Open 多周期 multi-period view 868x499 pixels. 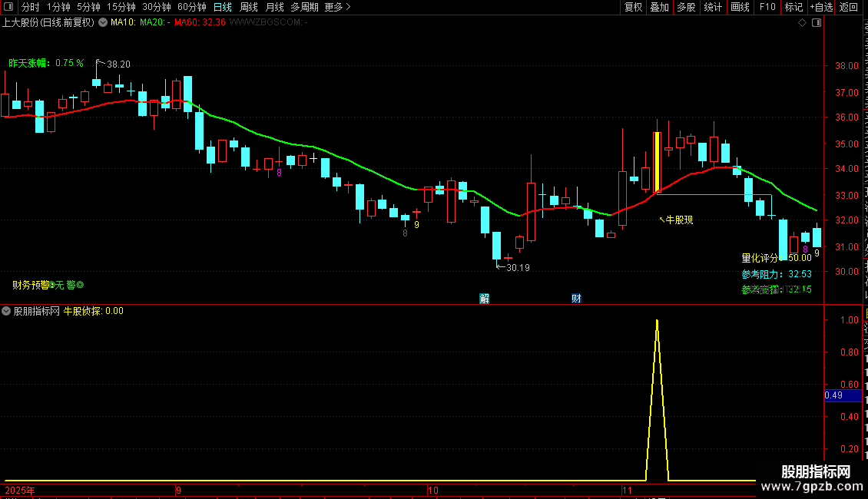click(x=304, y=7)
